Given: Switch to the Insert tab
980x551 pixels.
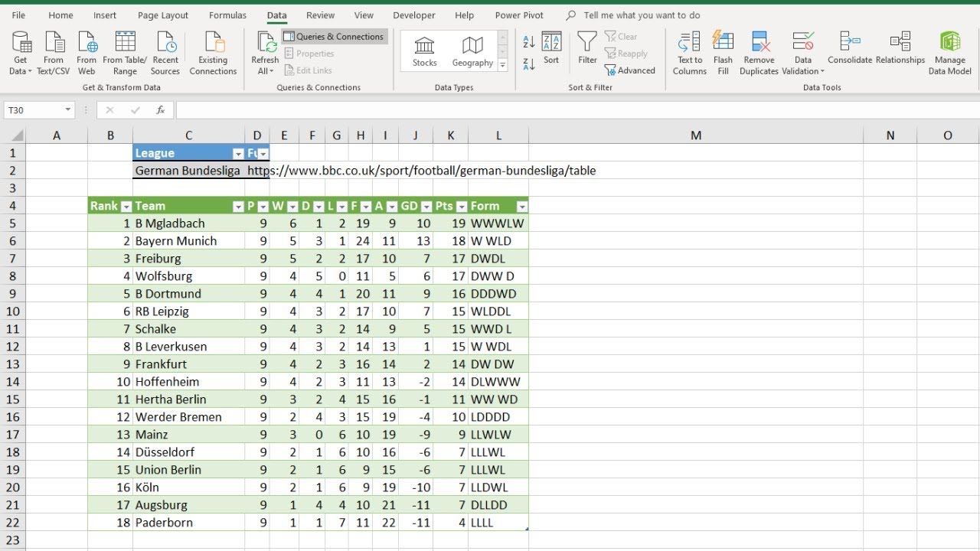Looking at the screenshot, I should (105, 15).
